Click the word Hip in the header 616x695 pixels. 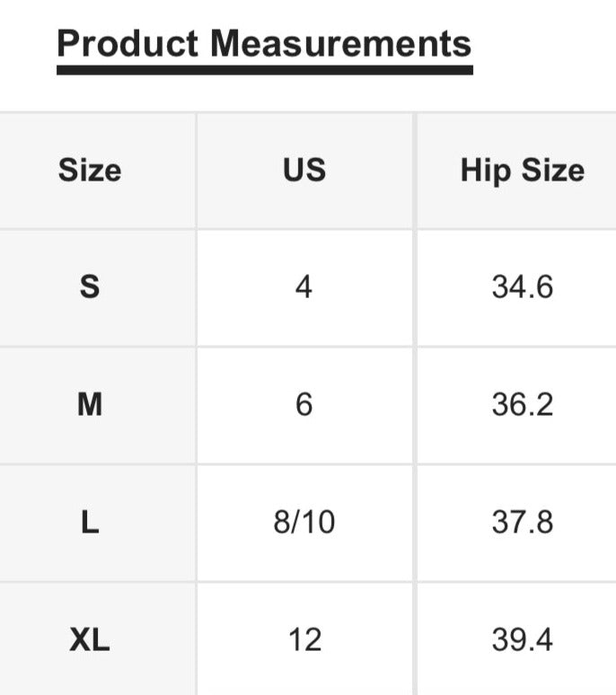pyautogui.click(x=480, y=171)
